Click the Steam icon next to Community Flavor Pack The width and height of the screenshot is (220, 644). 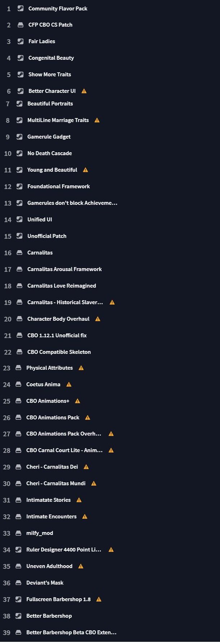pyautogui.click(x=19, y=8)
